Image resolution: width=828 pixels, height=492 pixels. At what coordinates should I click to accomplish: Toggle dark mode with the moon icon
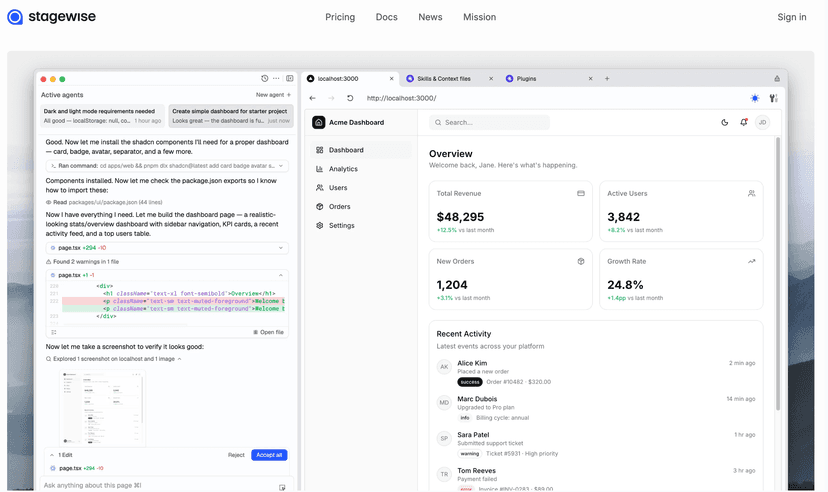tap(725, 122)
